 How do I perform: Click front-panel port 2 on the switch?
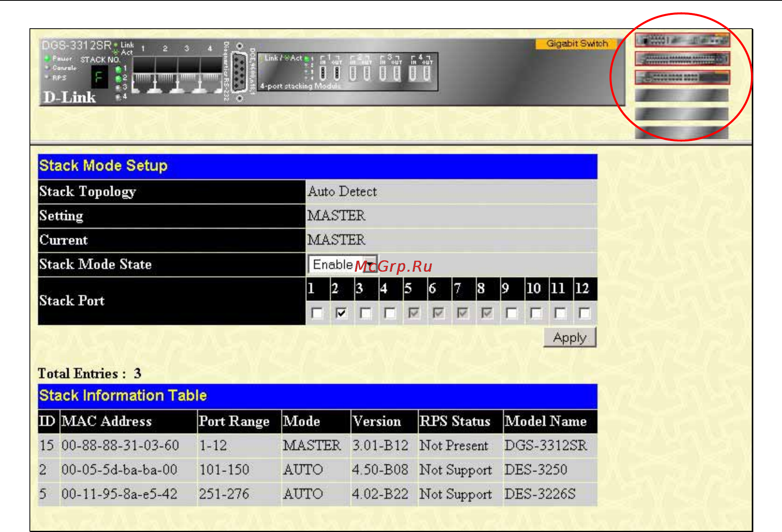(166, 75)
